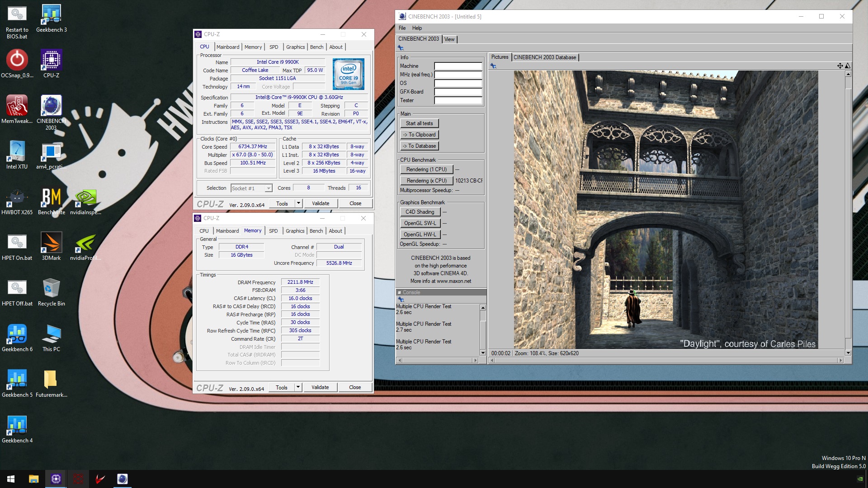Screen dimensions: 868x488
Task: Click the To Database button
Action: pyautogui.click(x=419, y=146)
